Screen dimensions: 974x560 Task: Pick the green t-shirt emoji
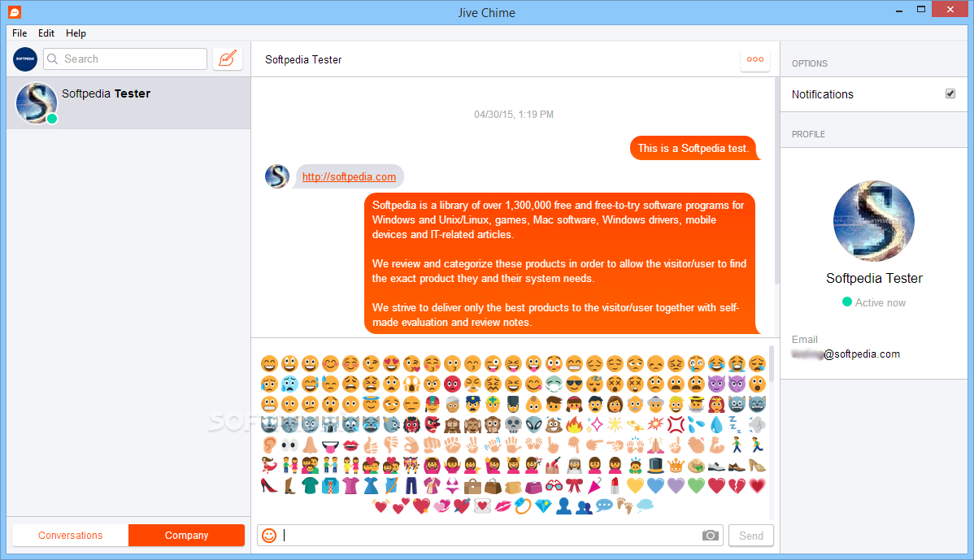coord(310,485)
